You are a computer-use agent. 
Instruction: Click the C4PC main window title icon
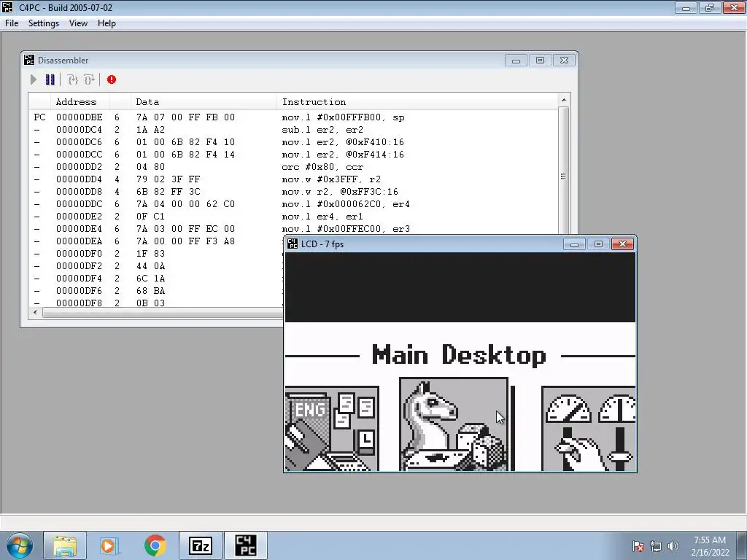[x=7, y=7]
